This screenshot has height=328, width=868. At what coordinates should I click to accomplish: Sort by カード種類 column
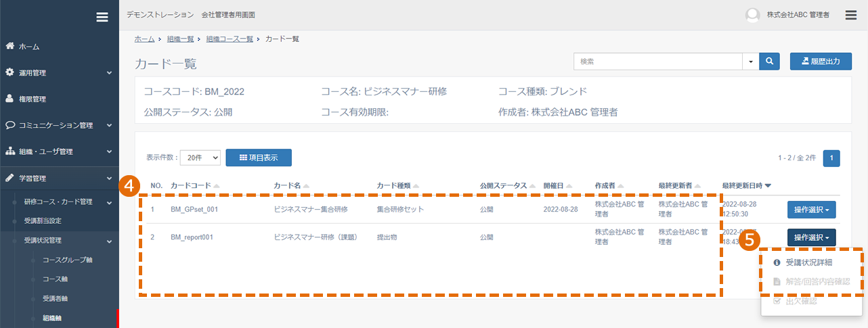pos(398,185)
